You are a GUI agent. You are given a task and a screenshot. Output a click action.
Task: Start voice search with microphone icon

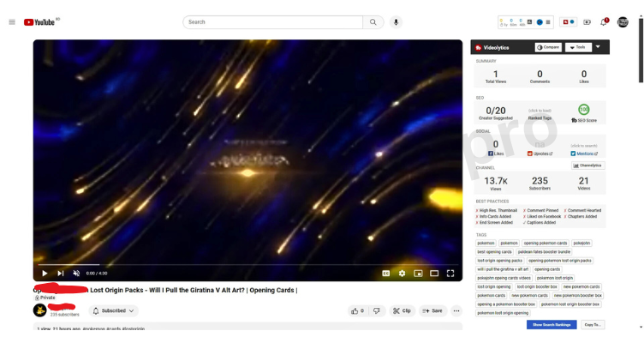click(396, 22)
